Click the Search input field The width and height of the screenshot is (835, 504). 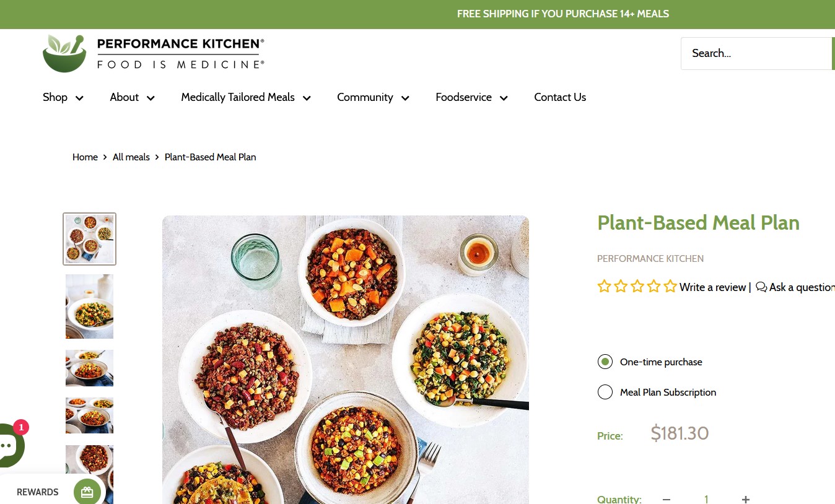point(757,53)
